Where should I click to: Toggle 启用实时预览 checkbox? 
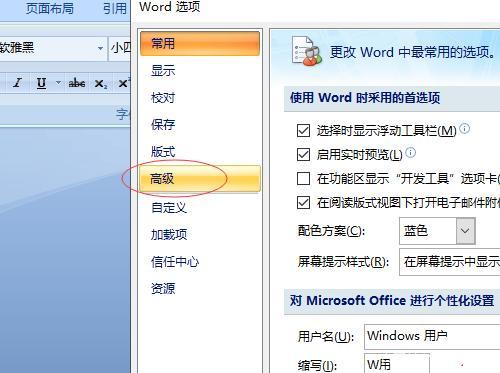(x=303, y=155)
